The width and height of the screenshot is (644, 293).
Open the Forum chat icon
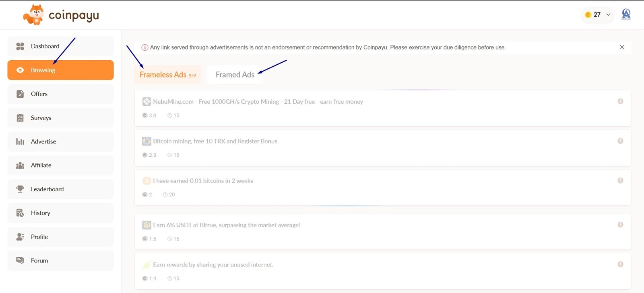coord(20,260)
